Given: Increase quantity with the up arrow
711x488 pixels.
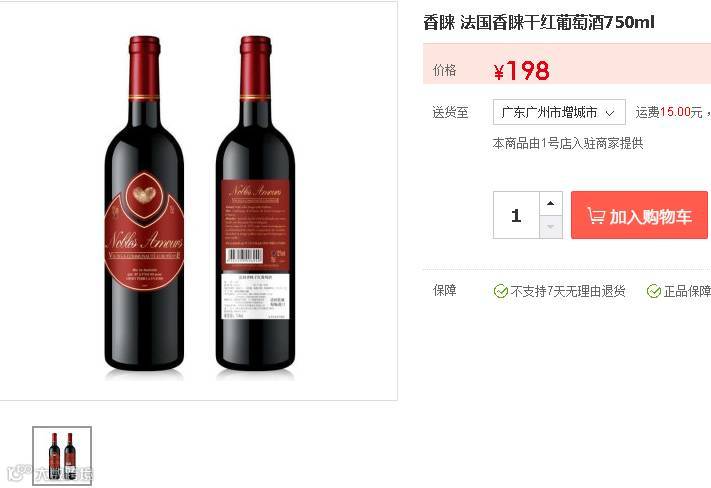Looking at the screenshot, I should (550, 203).
